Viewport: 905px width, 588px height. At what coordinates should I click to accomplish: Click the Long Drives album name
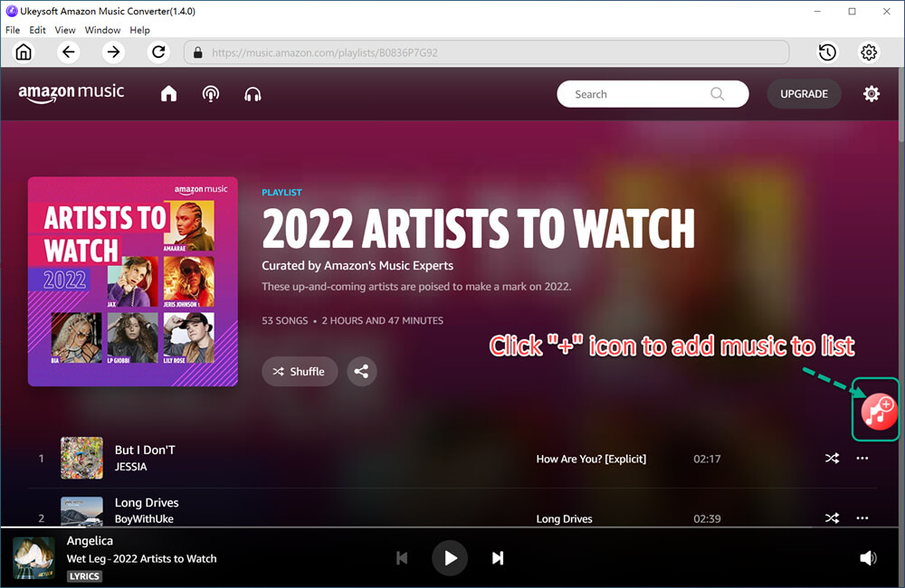pyautogui.click(x=564, y=518)
